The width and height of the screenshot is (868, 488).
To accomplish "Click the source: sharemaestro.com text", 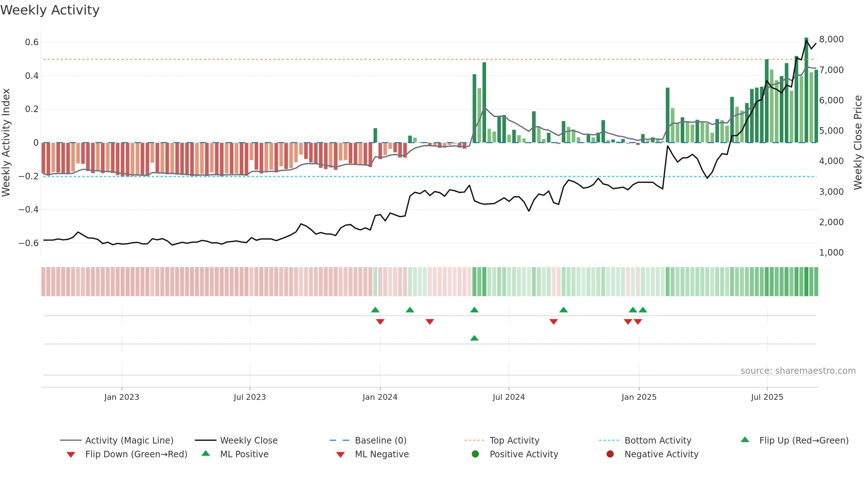I will (x=798, y=371).
